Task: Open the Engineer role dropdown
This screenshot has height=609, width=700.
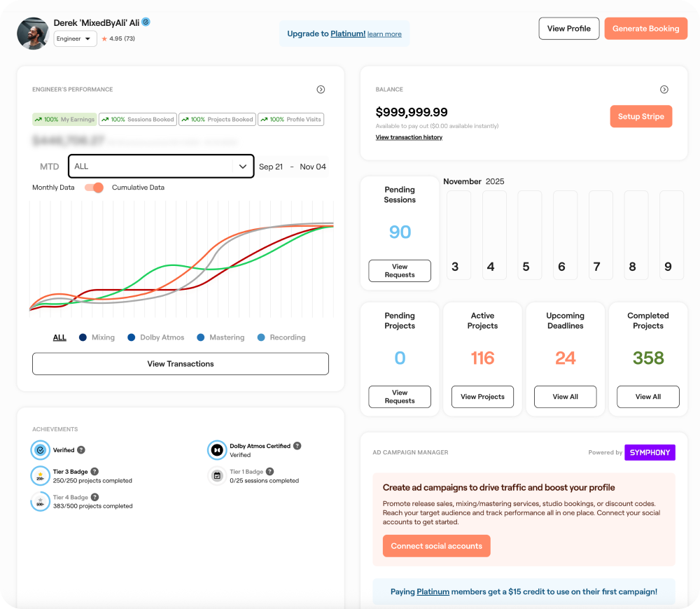Action: [76, 39]
